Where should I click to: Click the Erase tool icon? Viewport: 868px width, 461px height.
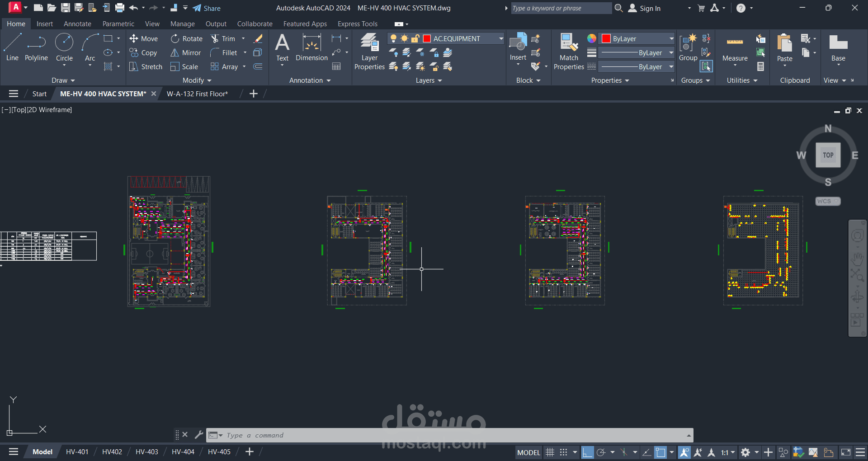258,39
